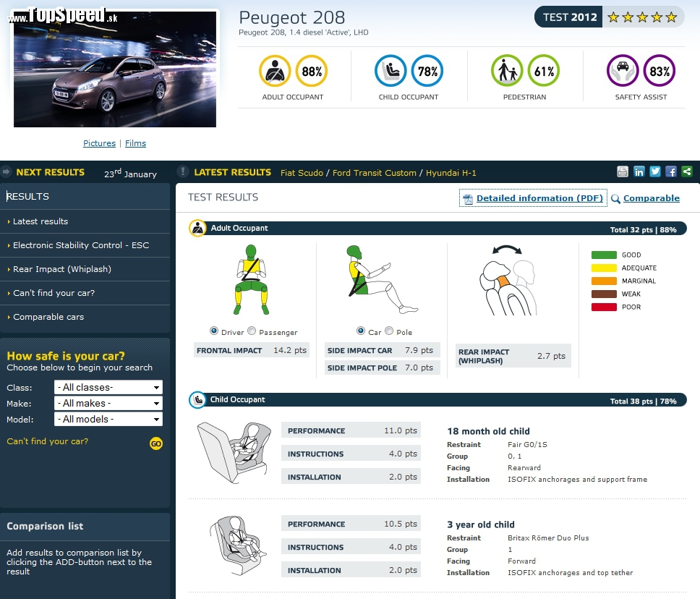Click the REAR IMPACT (WHIPLASH) 2.7 pts row

(513, 356)
